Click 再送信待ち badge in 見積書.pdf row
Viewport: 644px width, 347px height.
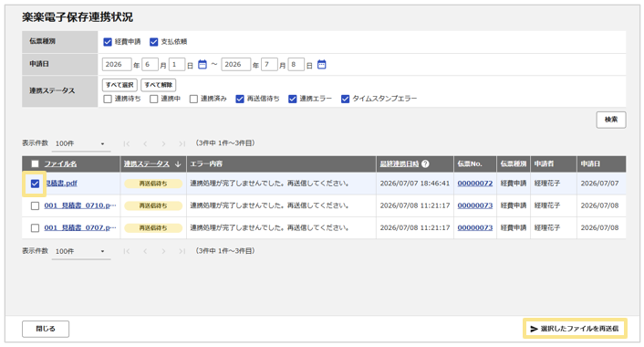pyautogui.click(x=153, y=184)
